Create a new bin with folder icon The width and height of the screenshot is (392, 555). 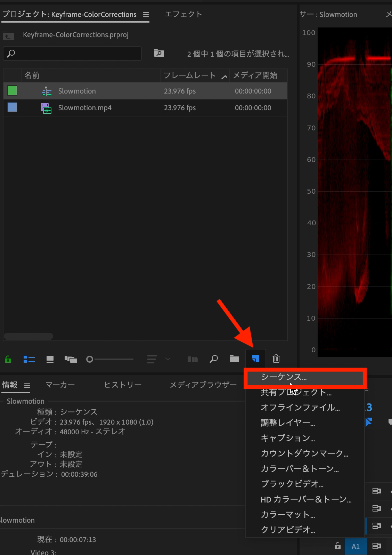[x=235, y=359]
